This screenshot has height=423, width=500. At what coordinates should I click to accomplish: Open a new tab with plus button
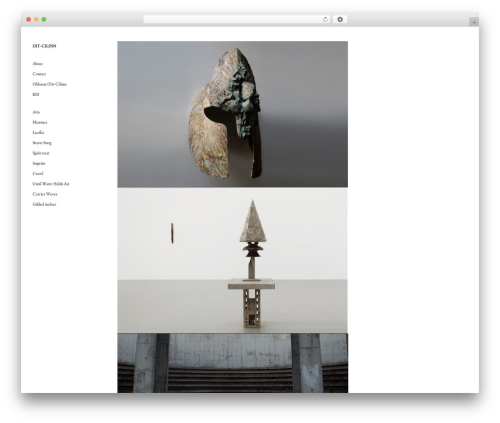pos(474,22)
